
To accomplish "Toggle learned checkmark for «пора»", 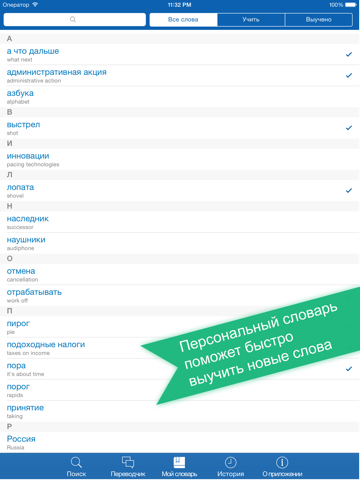I will (x=349, y=369).
